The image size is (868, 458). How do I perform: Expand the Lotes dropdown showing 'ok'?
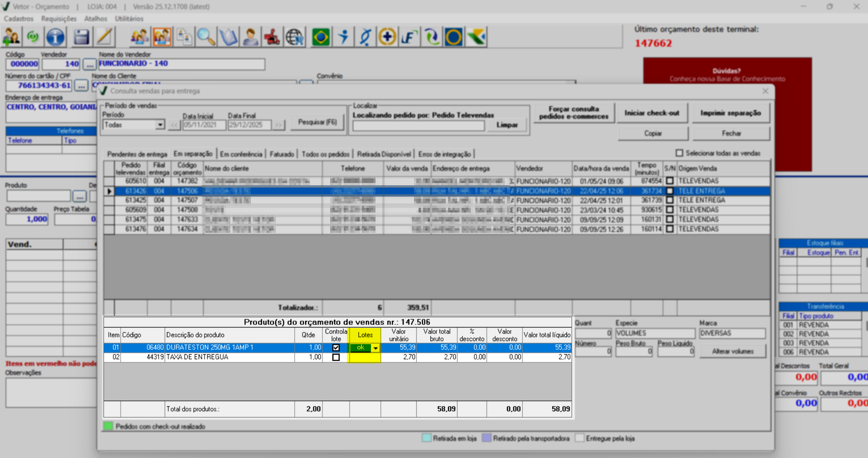(375, 348)
